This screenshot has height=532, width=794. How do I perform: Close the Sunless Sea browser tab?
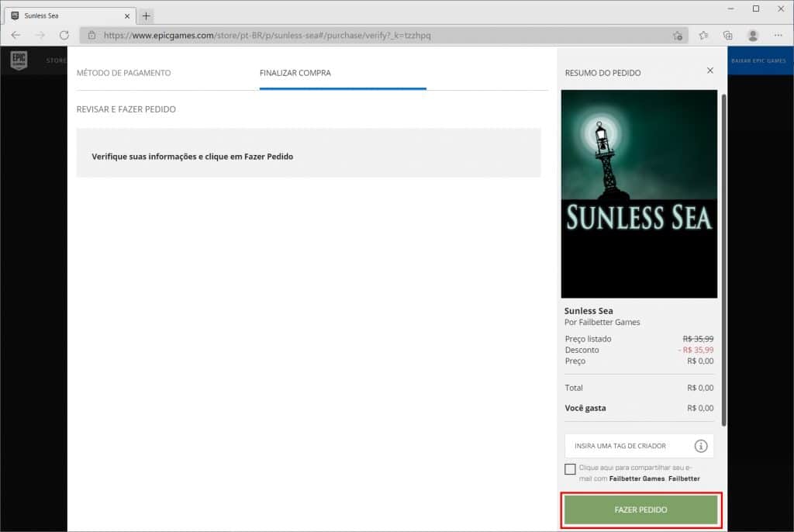(x=127, y=16)
